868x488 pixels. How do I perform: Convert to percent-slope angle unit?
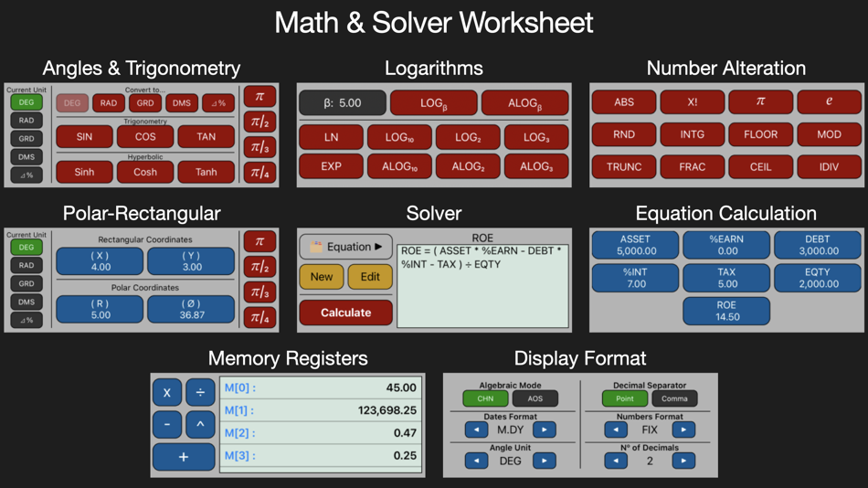pyautogui.click(x=218, y=103)
